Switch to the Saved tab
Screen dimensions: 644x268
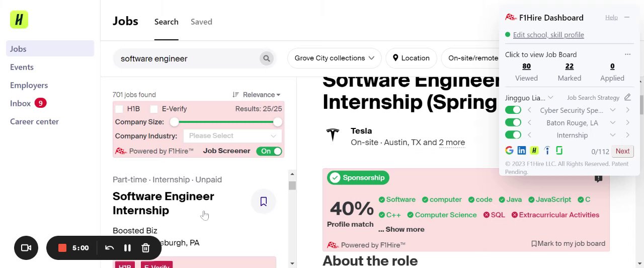click(201, 22)
